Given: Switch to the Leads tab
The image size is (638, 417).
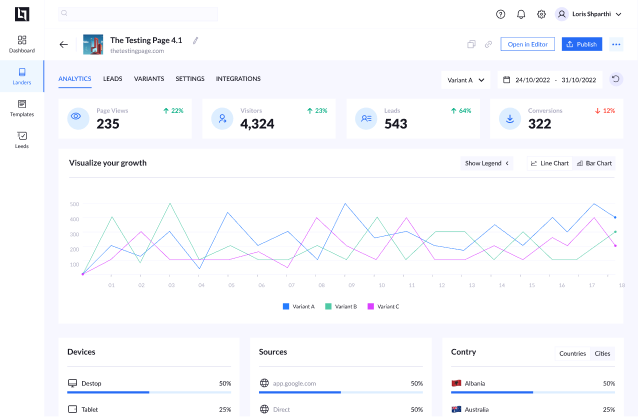Looking at the screenshot, I should pyautogui.click(x=113, y=78).
